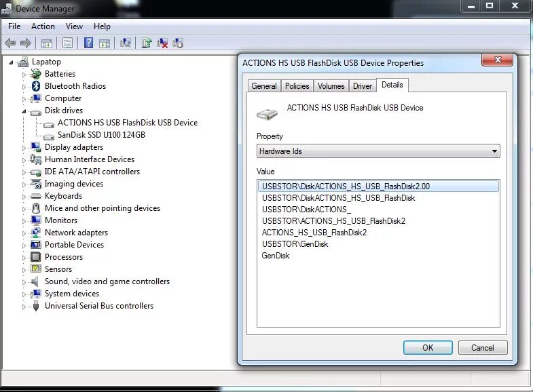The height and width of the screenshot is (392, 533).
Task: Click the Processors category icon
Action: (x=36, y=257)
